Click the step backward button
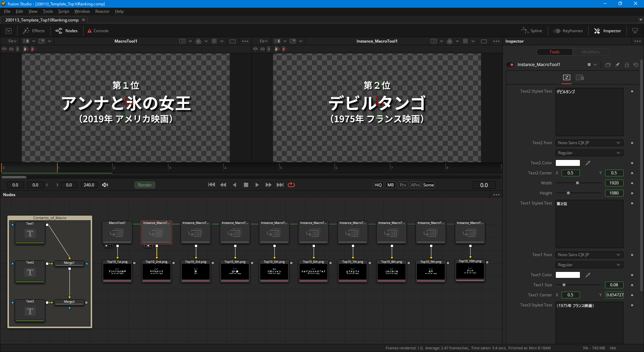Screen dimensions: 644x352 (x=223, y=185)
